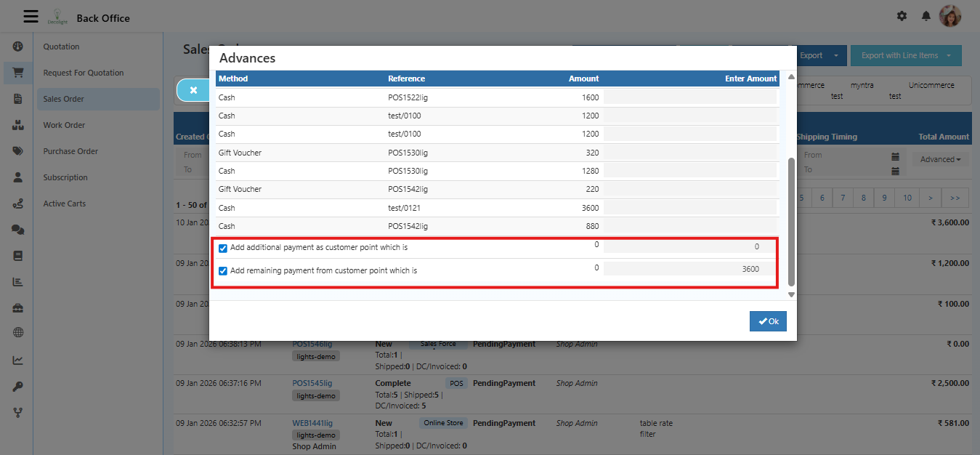Select Work Order in the sidebar
The image size is (980, 455).
pyautogui.click(x=64, y=125)
